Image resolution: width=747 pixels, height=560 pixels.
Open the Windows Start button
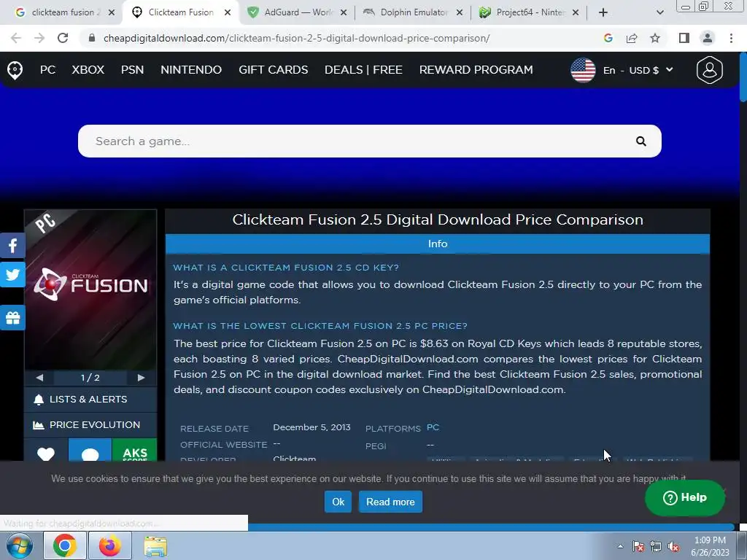tap(20, 545)
